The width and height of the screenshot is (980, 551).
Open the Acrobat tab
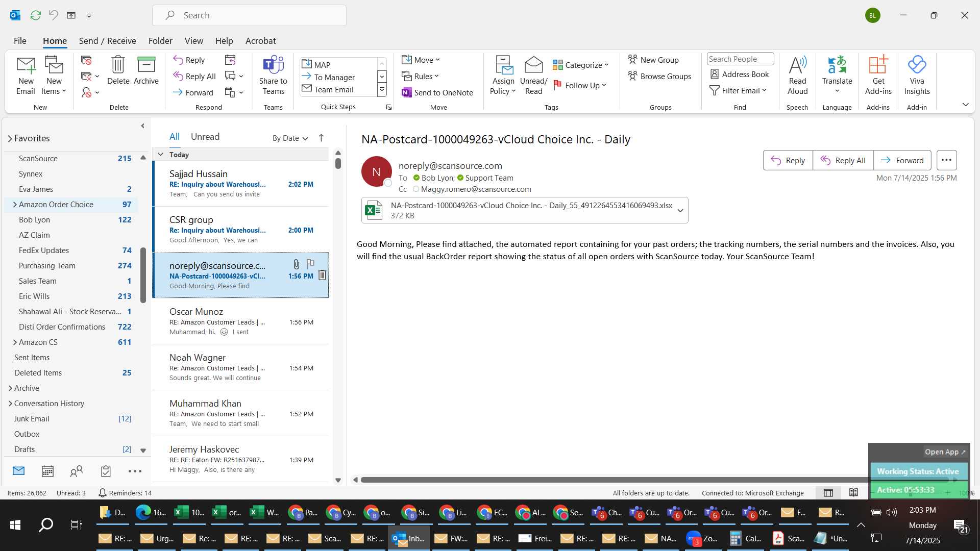[260, 41]
